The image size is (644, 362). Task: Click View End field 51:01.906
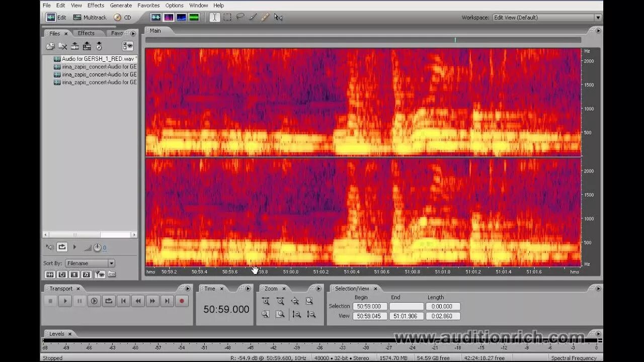(x=407, y=316)
